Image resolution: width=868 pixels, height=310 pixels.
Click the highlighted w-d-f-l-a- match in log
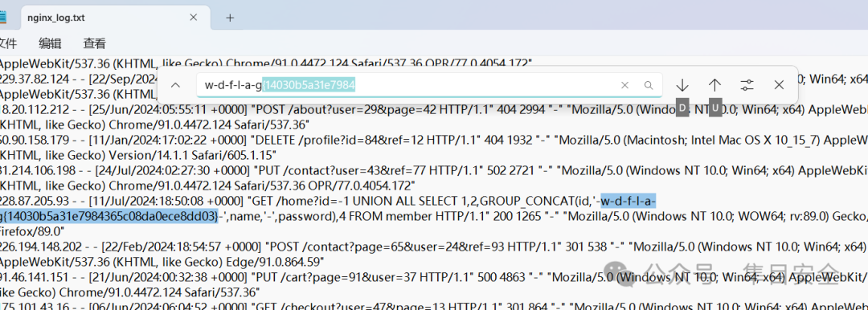click(628, 200)
